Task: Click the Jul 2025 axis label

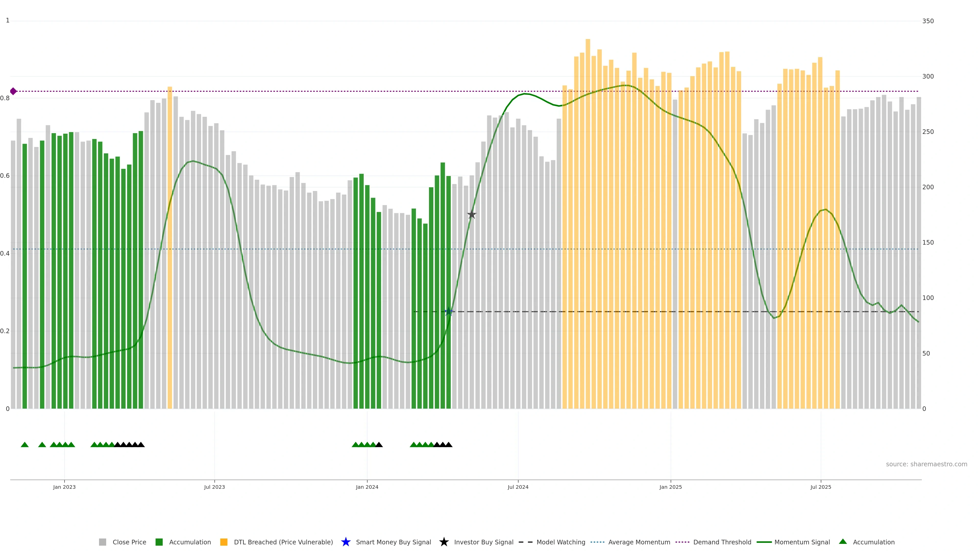Action: point(820,487)
